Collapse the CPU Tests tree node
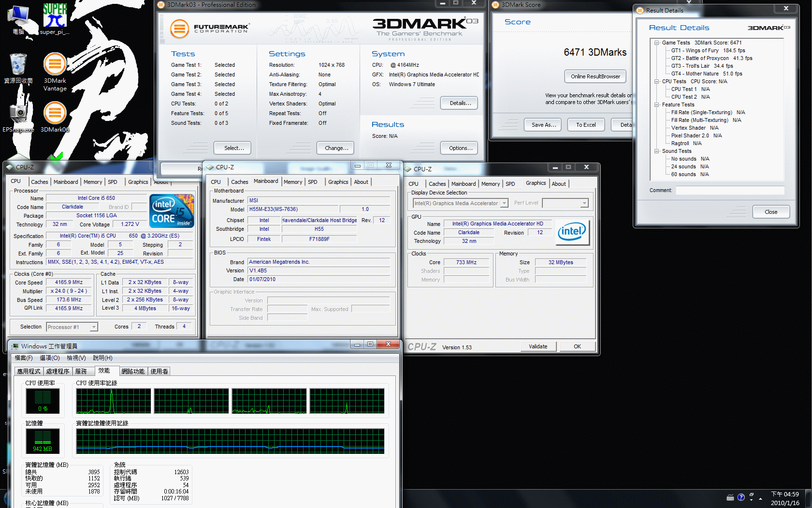Image resolution: width=812 pixels, height=508 pixels. point(657,81)
